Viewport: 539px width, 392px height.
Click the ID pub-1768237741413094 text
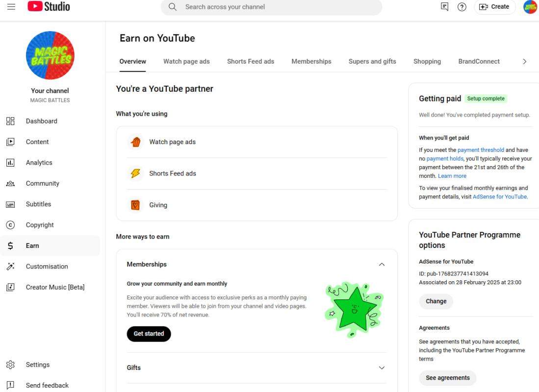(x=453, y=274)
